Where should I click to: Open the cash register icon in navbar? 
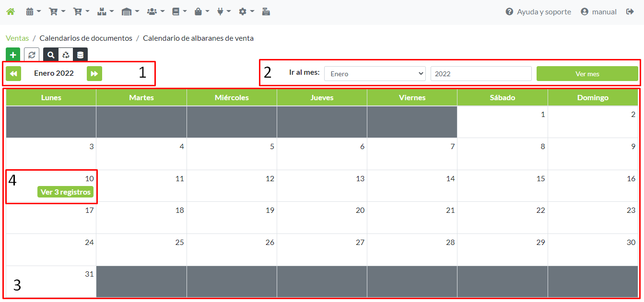tap(266, 12)
